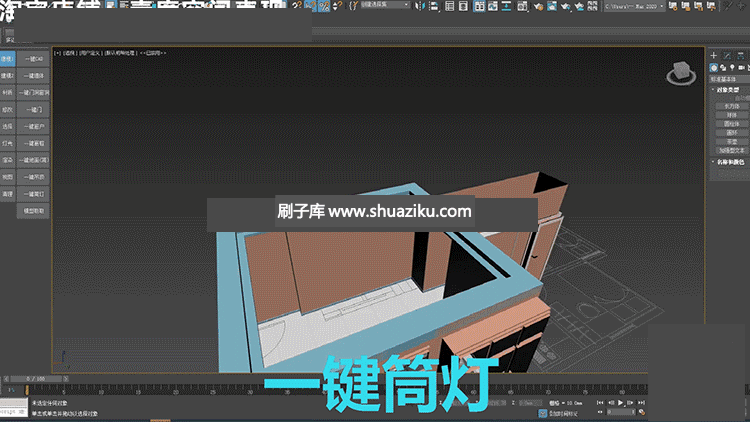Select the 材质 plugin tab

(x=7, y=92)
